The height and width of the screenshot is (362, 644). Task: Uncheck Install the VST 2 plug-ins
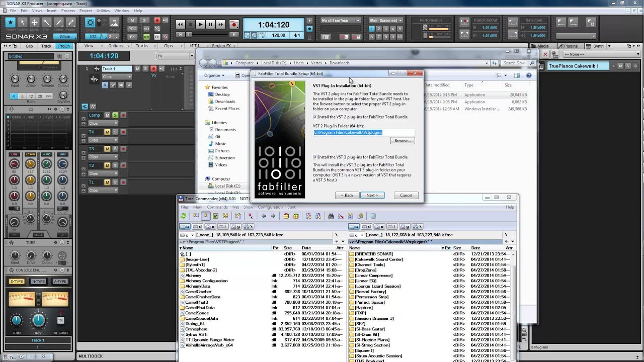315,117
